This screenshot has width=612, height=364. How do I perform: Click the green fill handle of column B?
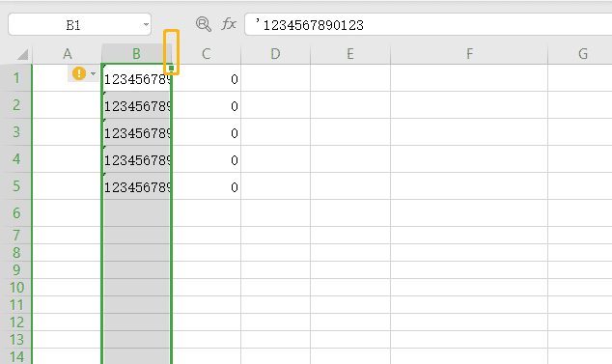tap(172, 68)
